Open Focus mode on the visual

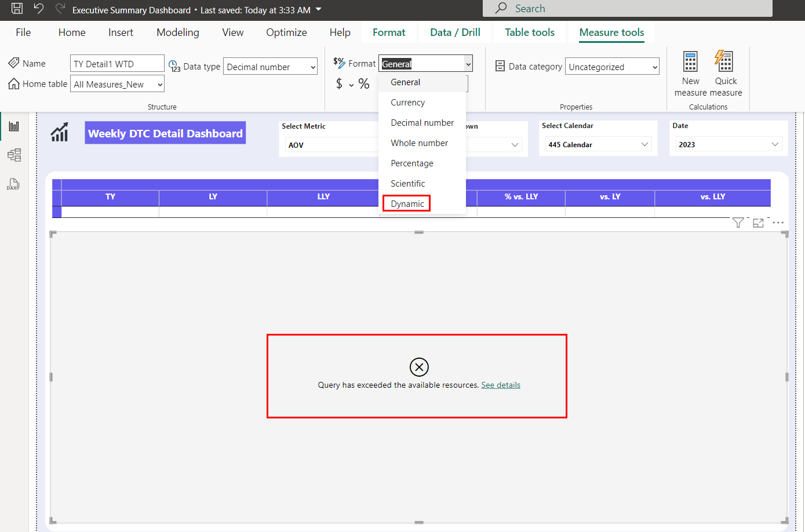tap(758, 223)
